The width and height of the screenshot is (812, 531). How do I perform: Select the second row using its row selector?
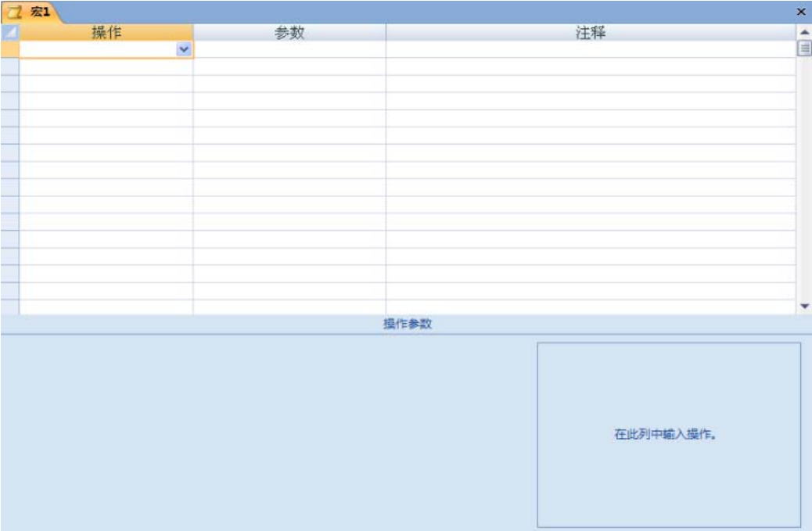[9, 66]
